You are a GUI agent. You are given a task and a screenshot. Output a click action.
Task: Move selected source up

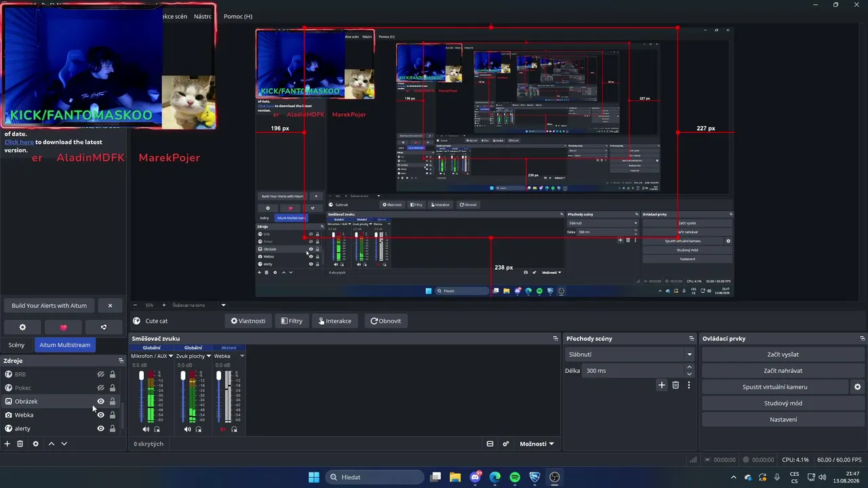[51, 444]
